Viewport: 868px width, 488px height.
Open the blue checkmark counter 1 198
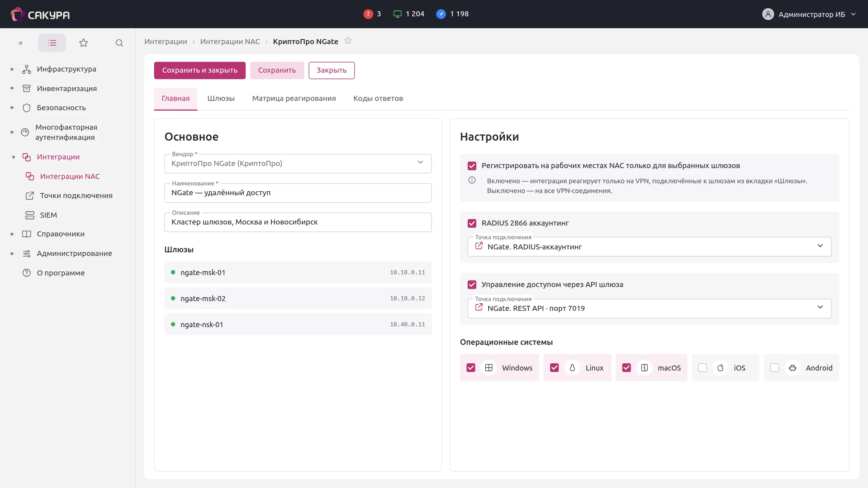[452, 14]
